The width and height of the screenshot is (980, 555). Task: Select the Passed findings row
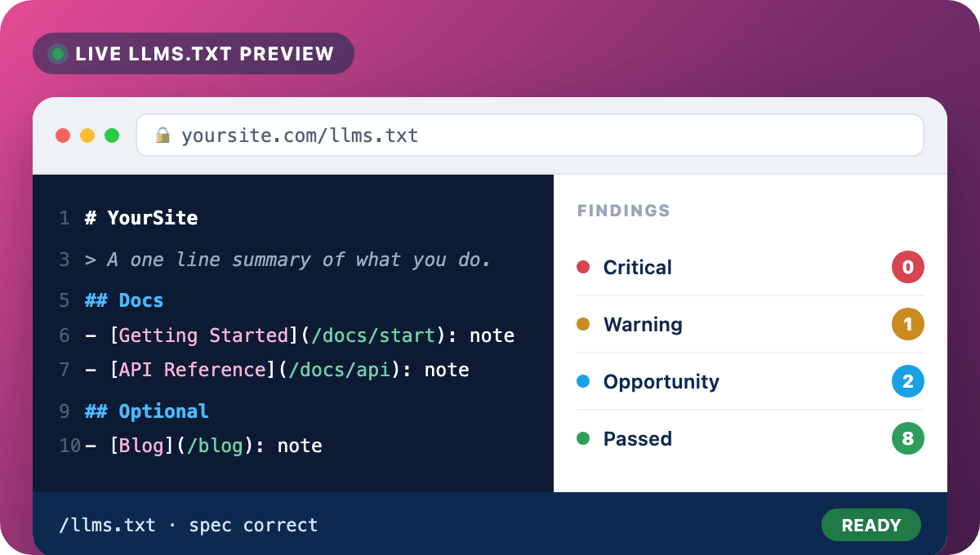[x=751, y=438]
